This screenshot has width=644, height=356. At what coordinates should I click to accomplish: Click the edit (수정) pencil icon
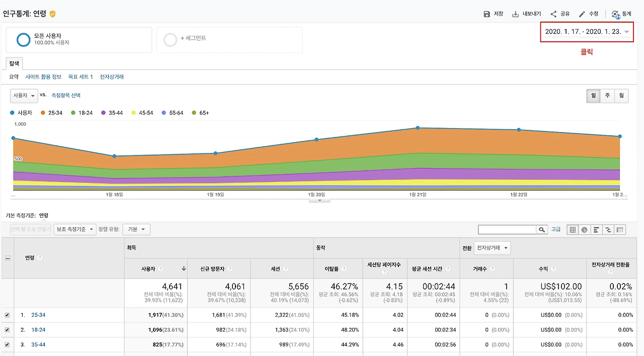582,14
